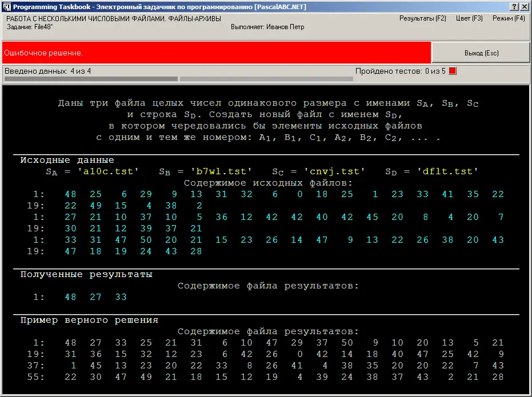Change color scheme via Цвет (F3)
This screenshot has width=532, height=397.
469,18
